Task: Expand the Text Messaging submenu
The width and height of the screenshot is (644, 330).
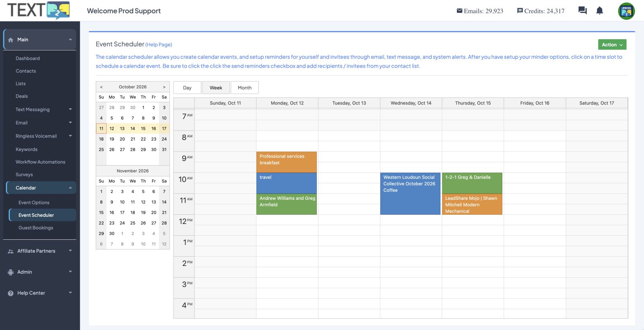Action: coord(70,109)
